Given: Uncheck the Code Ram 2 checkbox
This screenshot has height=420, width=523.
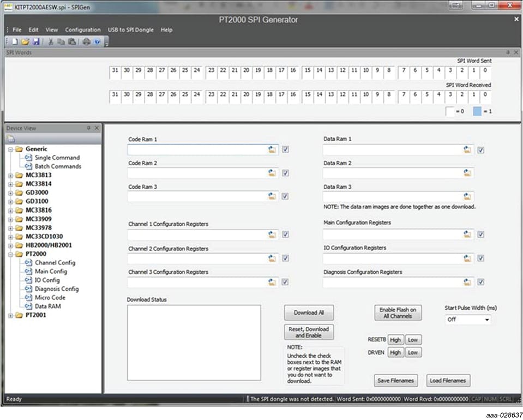Looking at the screenshot, I should pyautogui.click(x=285, y=173).
